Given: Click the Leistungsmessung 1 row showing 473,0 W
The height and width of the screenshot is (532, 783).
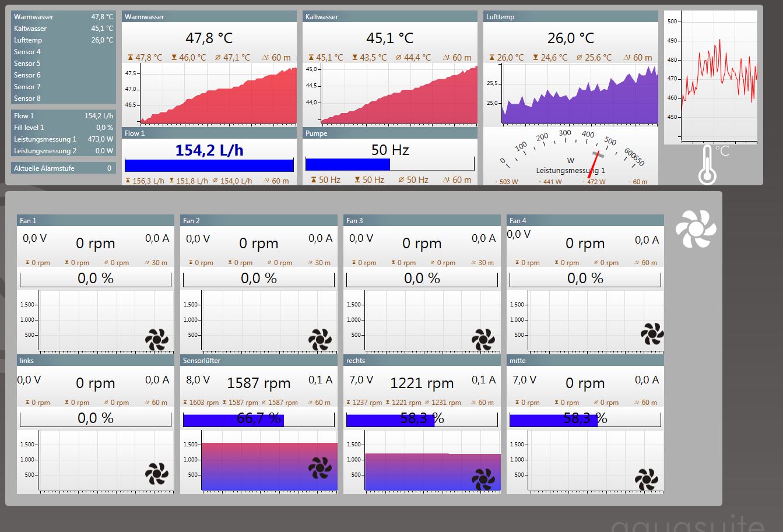Looking at the screenshot, I should coord(64,139).
